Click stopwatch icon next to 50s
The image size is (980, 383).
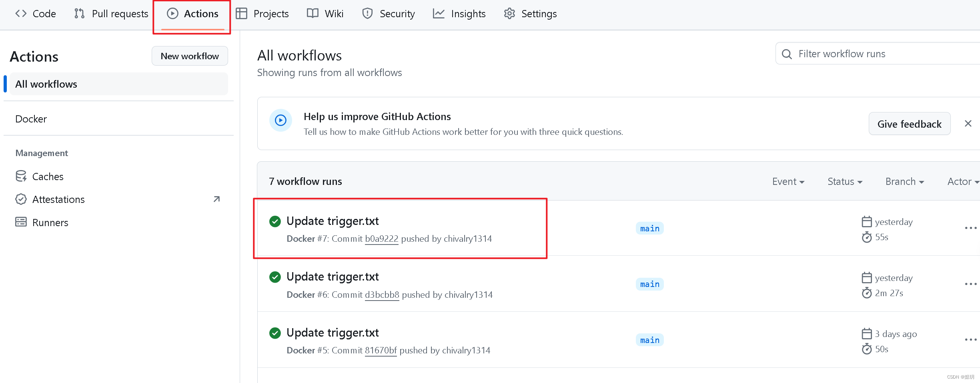(866, 349)
